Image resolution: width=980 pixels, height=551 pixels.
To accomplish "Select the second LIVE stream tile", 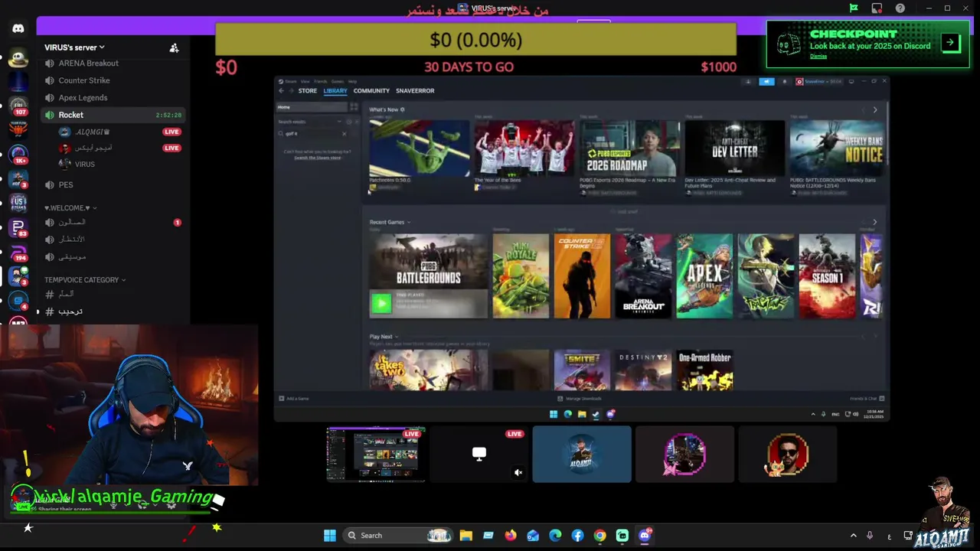I will [479, 455].
